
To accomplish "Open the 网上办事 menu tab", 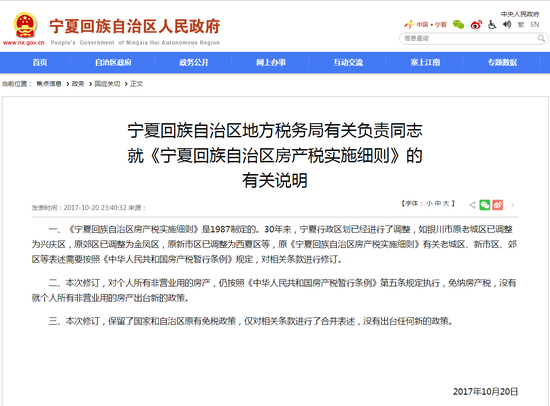I will (271, 62).
